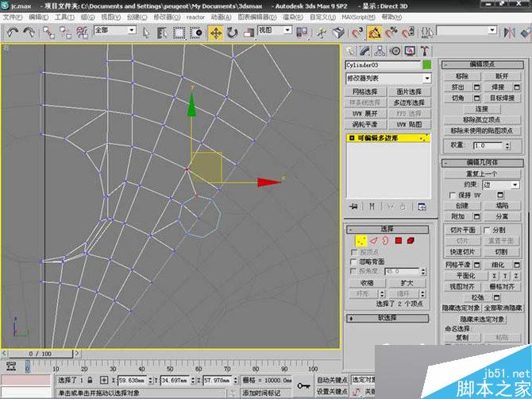
Task: Open the 工具 menu
Action: click(64, 17)
